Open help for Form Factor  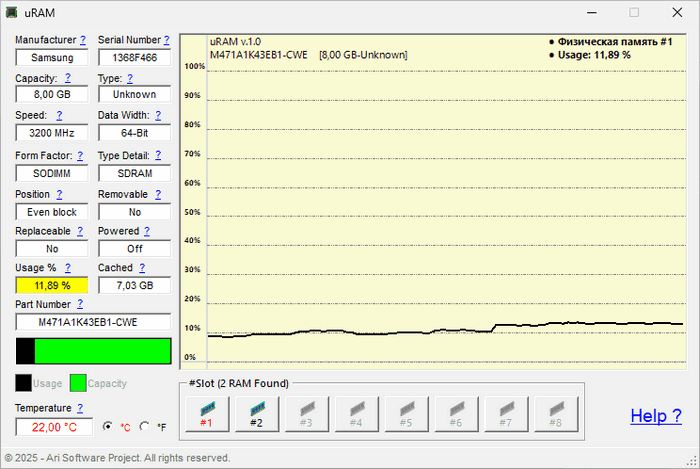(80, 156)
